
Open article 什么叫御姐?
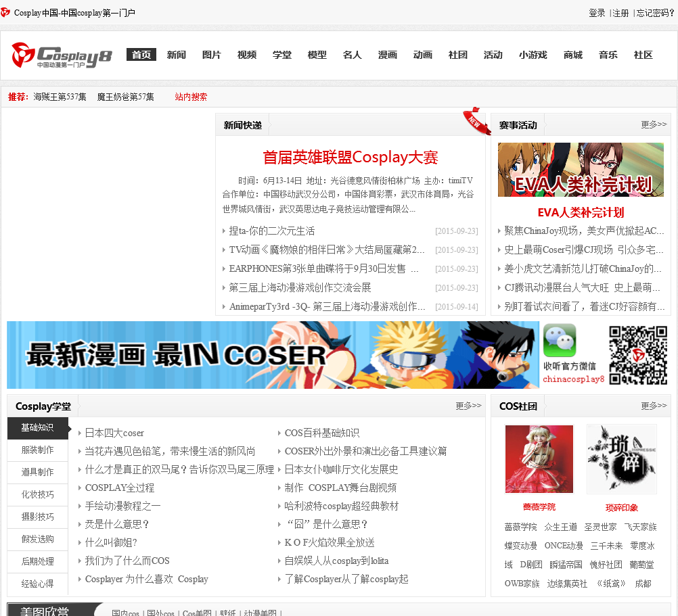click(x=111, y=542)
